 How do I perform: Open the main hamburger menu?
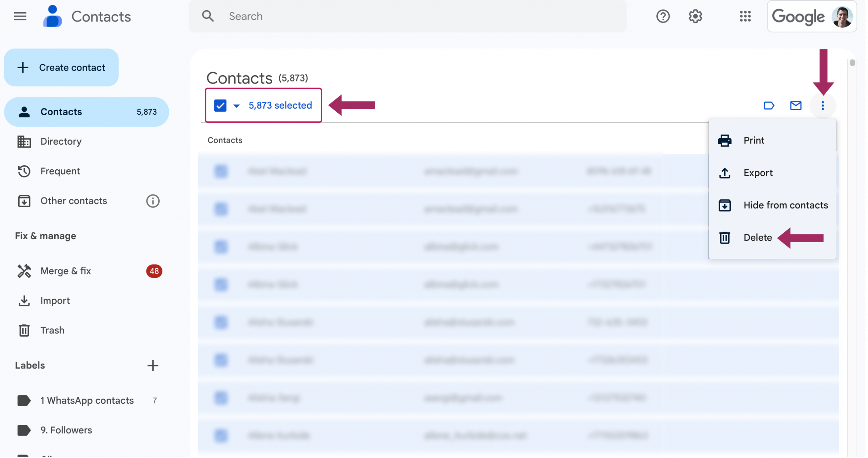20,16
